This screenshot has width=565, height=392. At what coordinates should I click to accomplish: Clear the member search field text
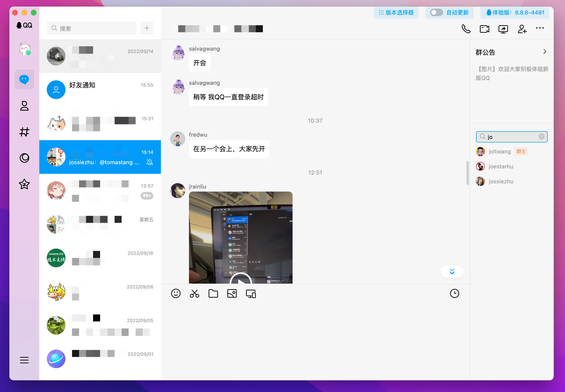(541, 137)
